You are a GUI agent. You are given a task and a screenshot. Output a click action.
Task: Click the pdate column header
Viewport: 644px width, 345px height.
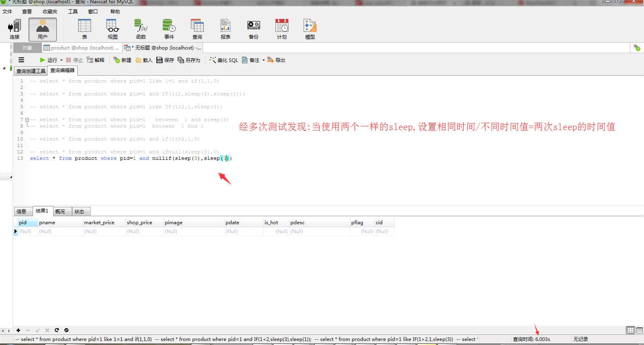tap(244, 222)
